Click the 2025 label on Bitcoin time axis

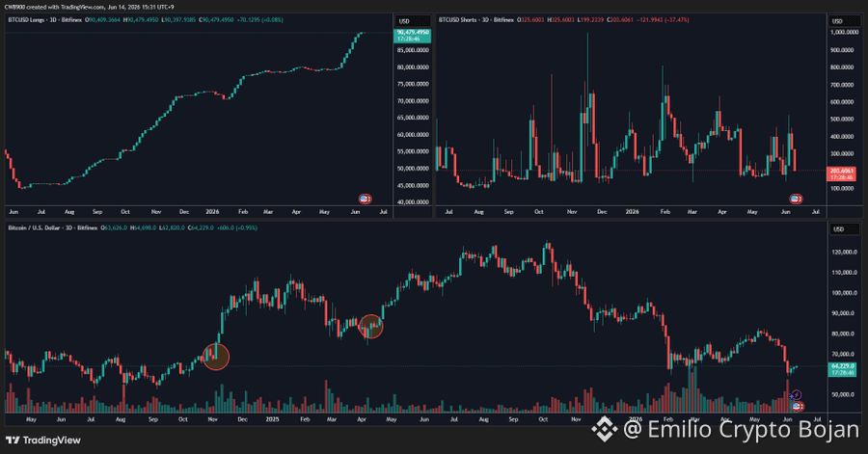click(272, 419)
